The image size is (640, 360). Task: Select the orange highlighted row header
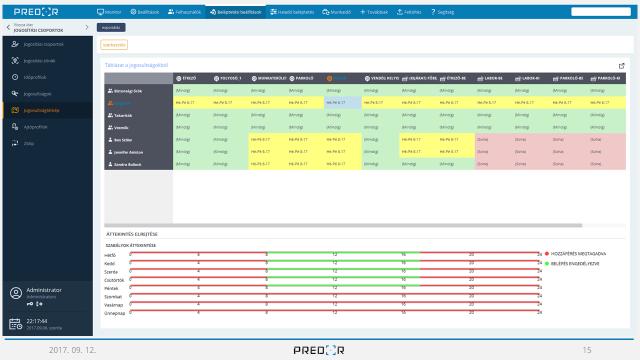click(x=138, y=103)
